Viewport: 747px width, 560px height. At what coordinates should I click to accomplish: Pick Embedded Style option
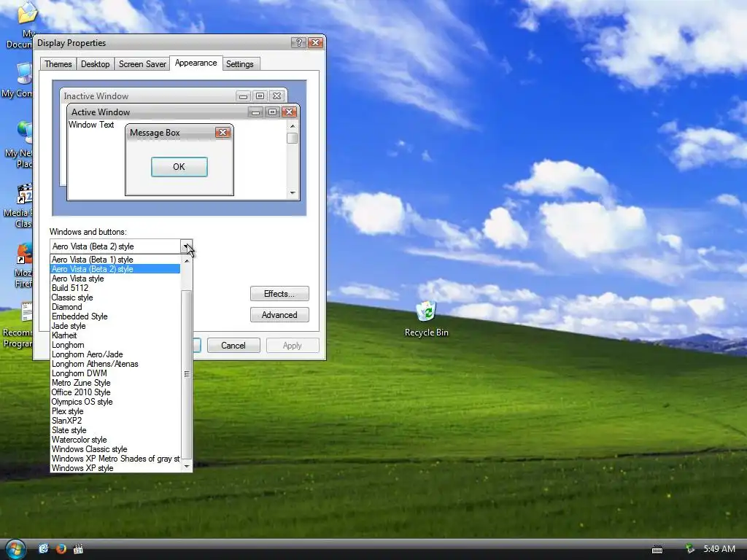[115, 316]
